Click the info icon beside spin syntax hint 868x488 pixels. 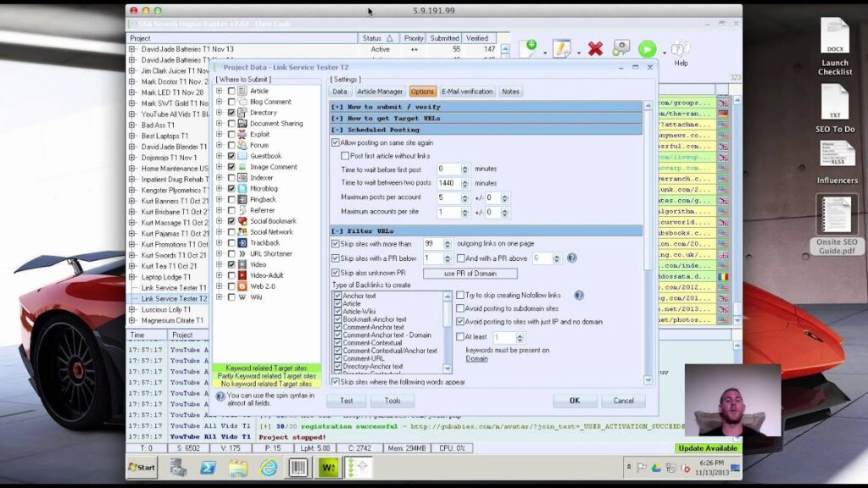click(220, 396)
